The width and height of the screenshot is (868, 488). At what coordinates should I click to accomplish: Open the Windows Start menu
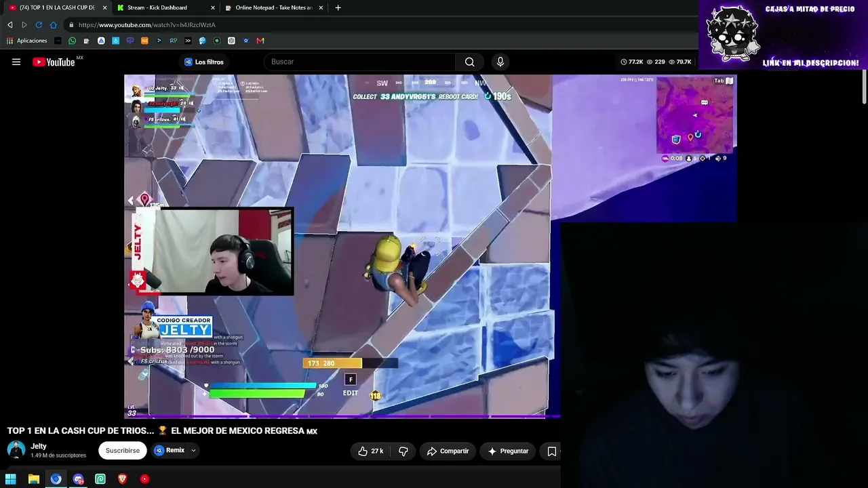(11, 479)
